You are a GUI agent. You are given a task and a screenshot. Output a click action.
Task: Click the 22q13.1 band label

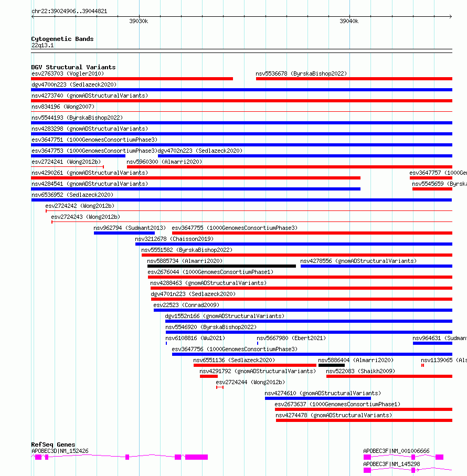[x=43, y=46]
